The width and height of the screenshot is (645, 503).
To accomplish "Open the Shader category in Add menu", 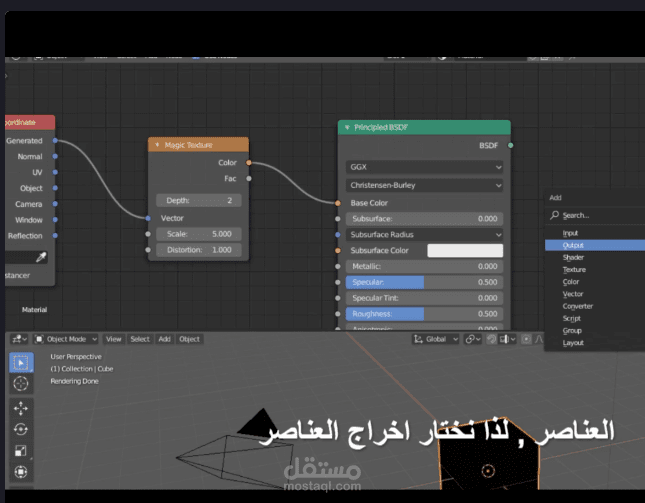I will tap(595, 257).
